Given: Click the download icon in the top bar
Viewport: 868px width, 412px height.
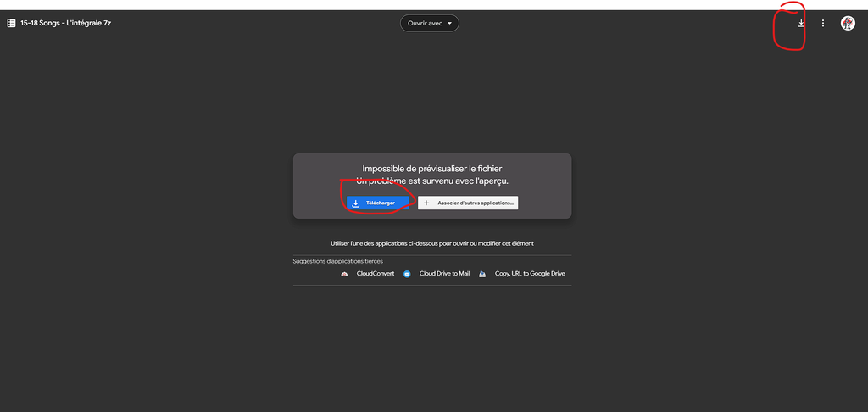Looking at the screenshot, I should click(800, 23).
